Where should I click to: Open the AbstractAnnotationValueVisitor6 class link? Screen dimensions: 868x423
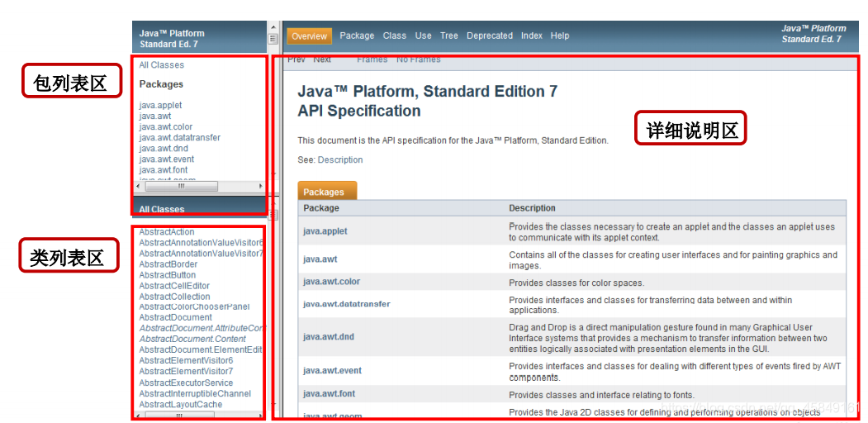point(202,243)
